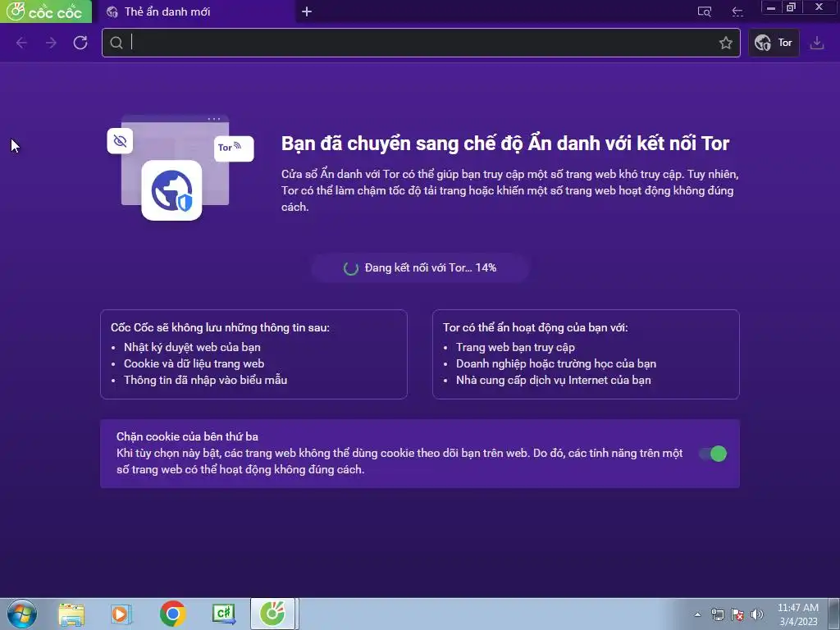Click 'Trang web bạn truy cập' text
The image size is (840, 630).
point(515,347)
